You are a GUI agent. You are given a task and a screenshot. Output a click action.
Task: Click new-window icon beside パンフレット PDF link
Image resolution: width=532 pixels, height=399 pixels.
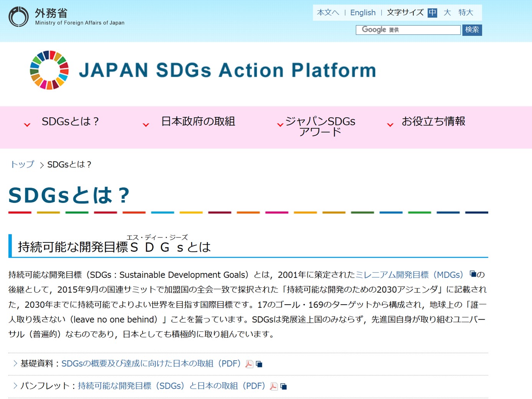point(283,386)
